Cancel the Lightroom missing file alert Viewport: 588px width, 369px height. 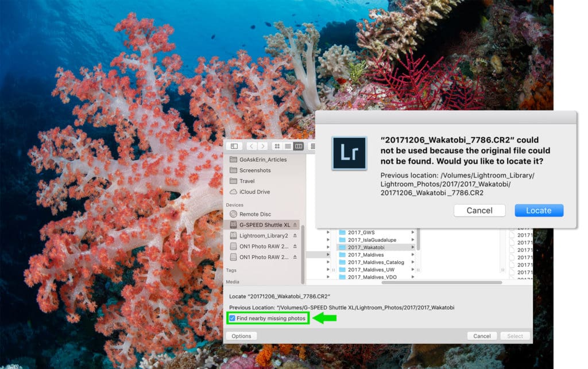(x=479, y=211)
